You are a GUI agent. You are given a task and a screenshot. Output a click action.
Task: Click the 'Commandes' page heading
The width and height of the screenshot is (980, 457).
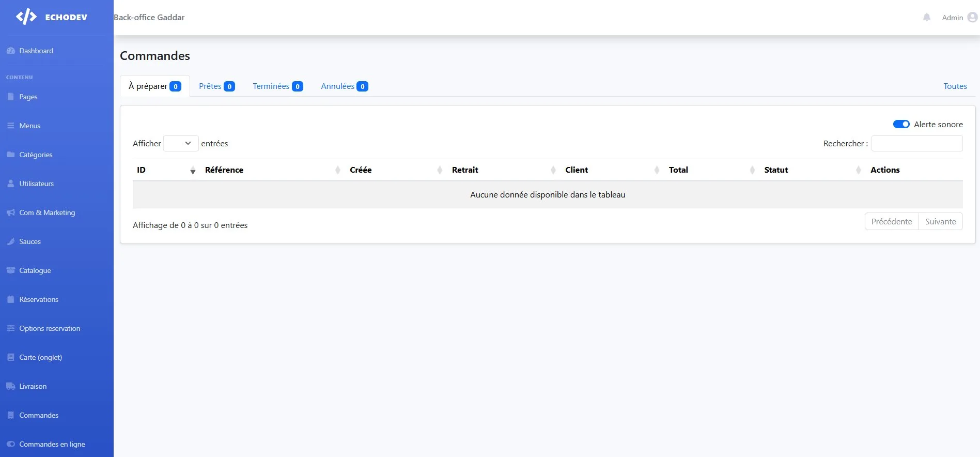click(155, 56)
